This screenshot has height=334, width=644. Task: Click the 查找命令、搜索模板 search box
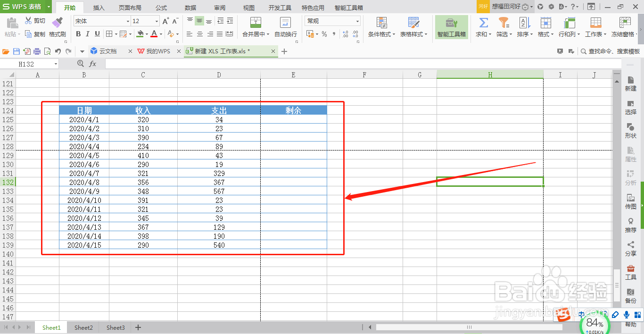click(x=610, y=51)
